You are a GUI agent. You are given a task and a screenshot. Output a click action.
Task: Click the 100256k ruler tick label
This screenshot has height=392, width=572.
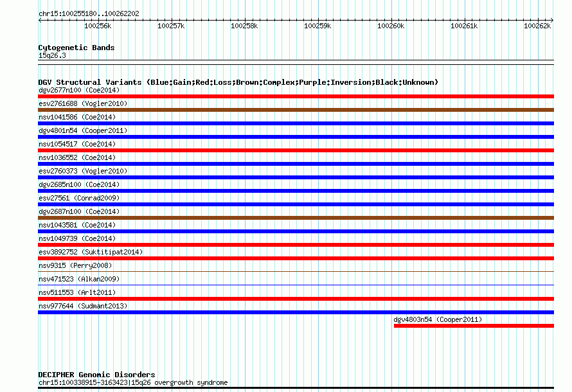click(98, 26)
